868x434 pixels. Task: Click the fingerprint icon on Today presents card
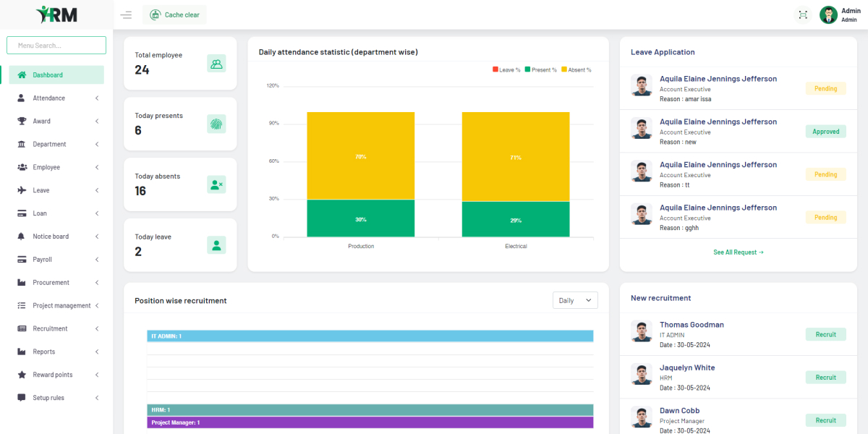216,123
